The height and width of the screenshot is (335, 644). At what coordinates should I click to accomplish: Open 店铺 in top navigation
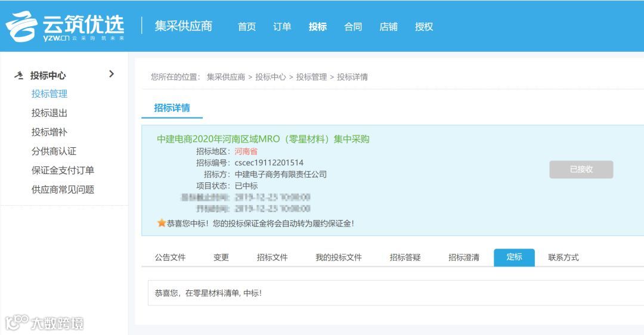point(389,27)
